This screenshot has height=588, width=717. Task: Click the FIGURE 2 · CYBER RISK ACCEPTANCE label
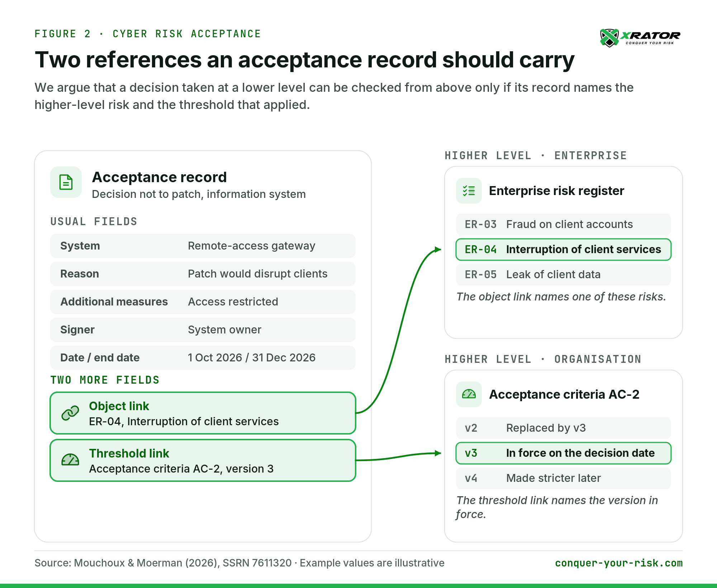[x=148, y=34]
